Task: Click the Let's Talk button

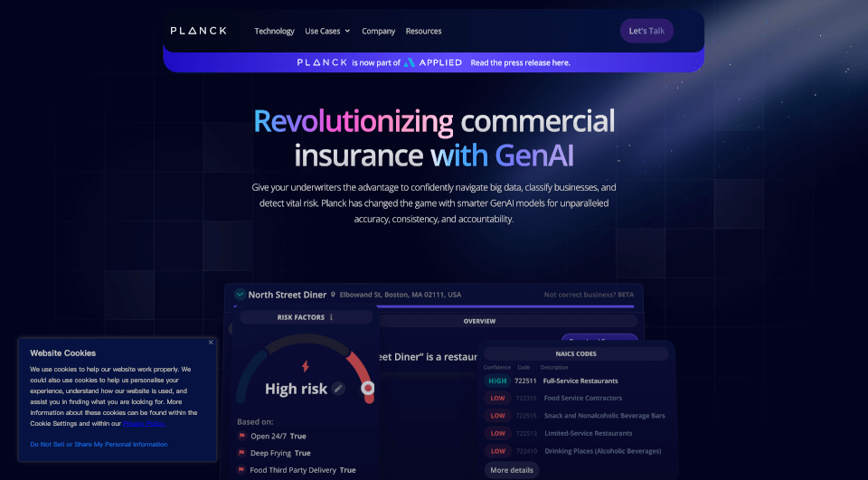Action: [646, 31]
